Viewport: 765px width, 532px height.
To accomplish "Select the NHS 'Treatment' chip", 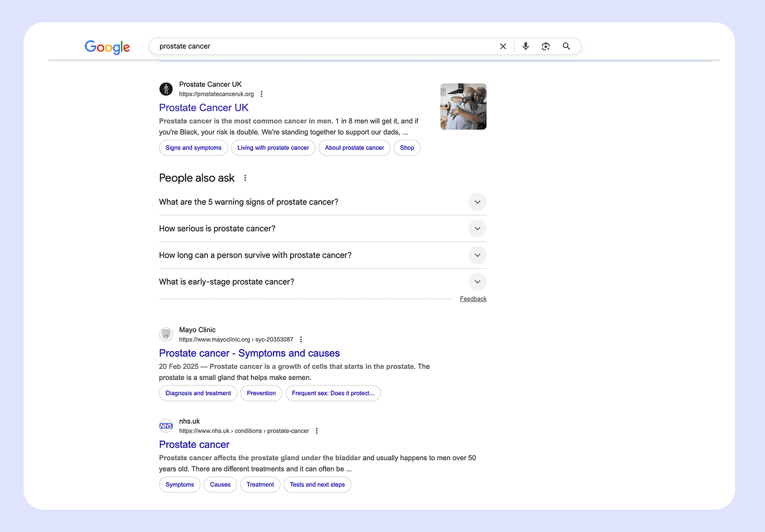I will (260, 485).
